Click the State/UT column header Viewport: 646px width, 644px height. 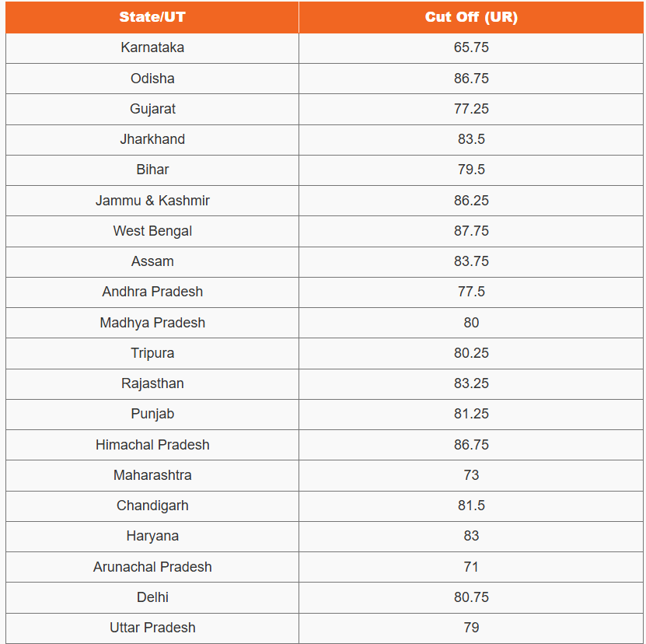[152, 17]
